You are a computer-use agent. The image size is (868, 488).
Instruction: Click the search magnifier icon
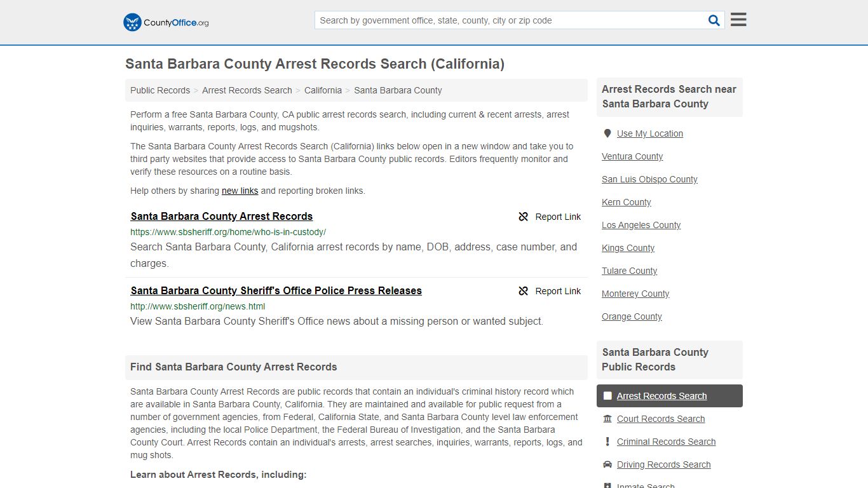[x=714, y=20]
